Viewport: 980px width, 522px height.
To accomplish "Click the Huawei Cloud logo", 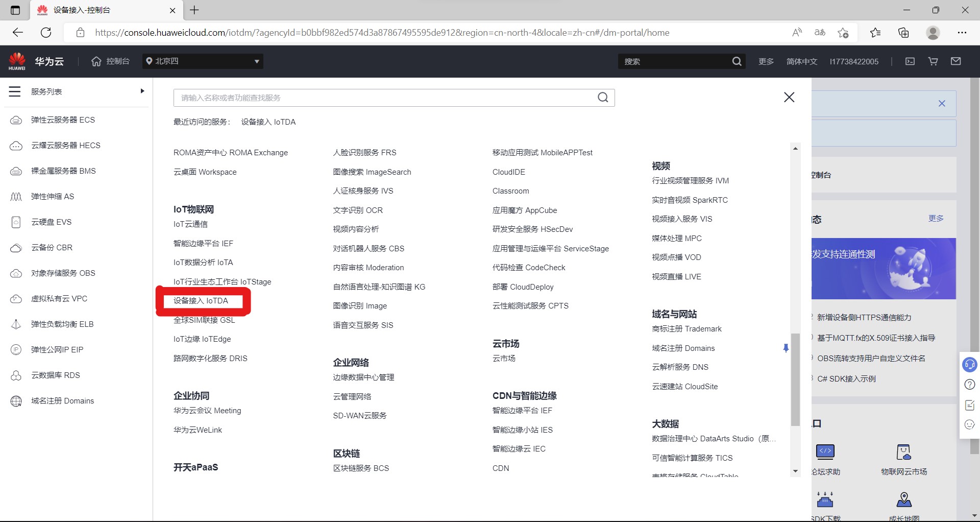I will [17, 61].
